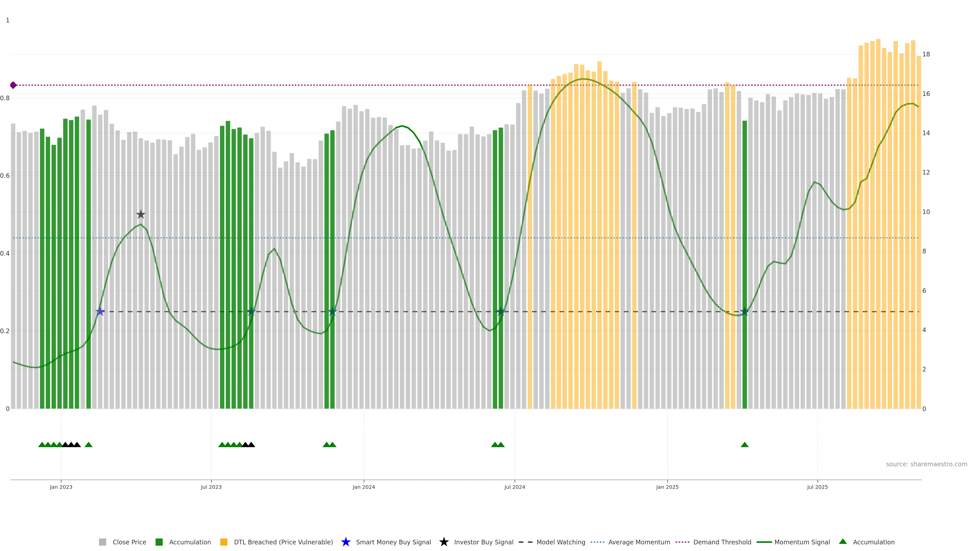Viewport: 980px width, 551px height.
Task: Click the orange DTL Breached swatch in the legend
Action: (224, 542)
